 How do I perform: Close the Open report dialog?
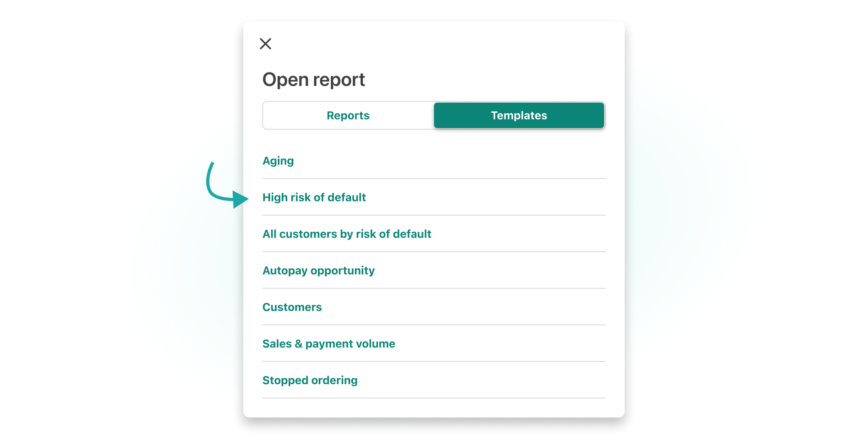click(265, 44)
